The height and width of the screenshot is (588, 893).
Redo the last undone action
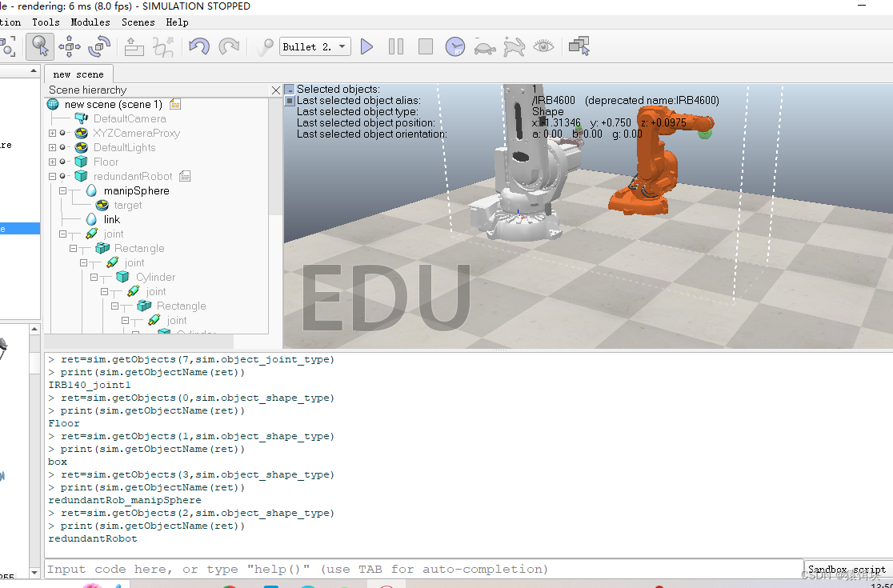[229, 46]
